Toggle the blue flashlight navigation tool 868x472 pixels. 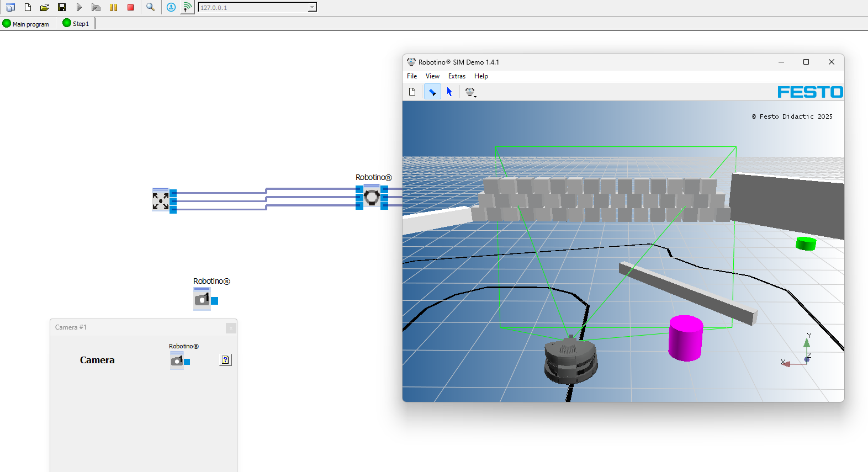(x=432, y=92)
